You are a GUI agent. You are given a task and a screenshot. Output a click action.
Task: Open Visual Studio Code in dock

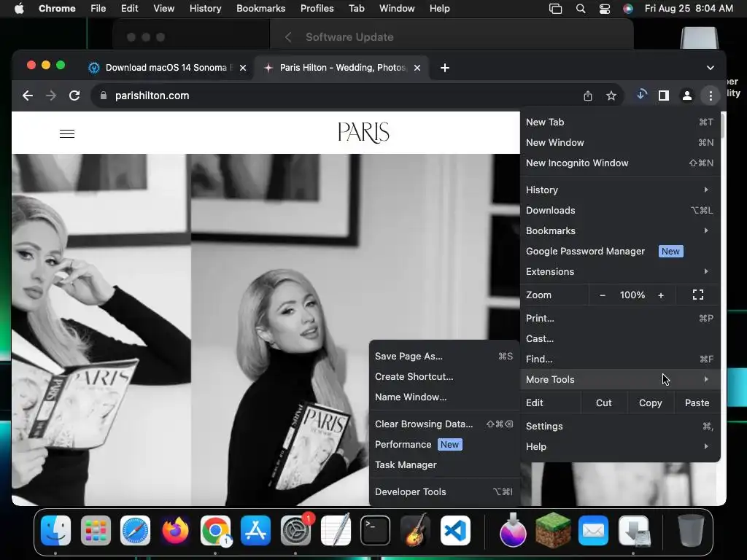pos(455,531)
